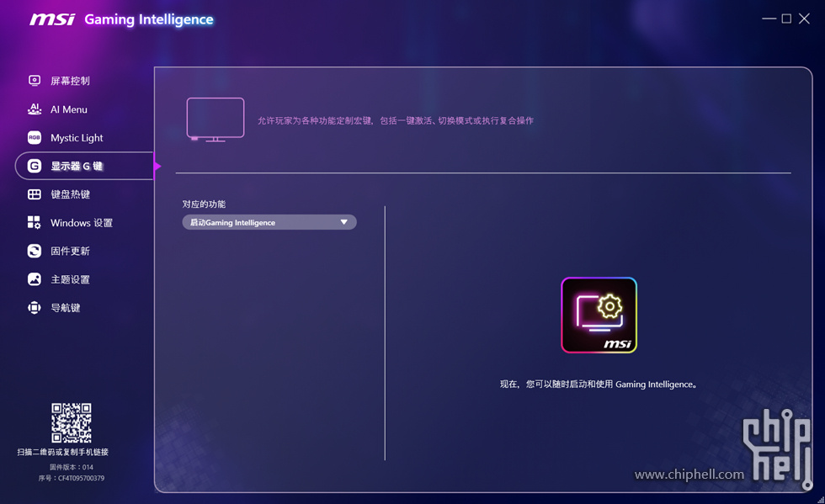Click the serial number CF4T095700379 text
This screenshot has height=504, width=825.
coord(71,478)
